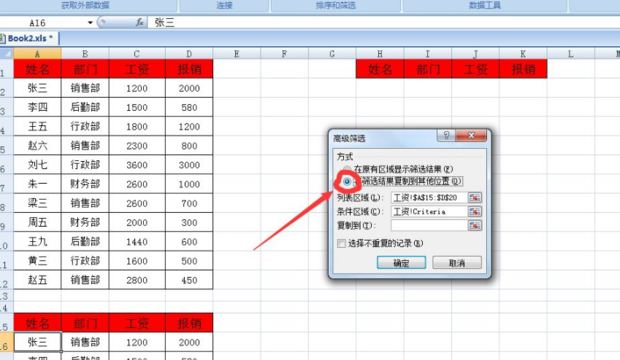The image size is (620, 360).
Task: Click the 朱一 name cell
Action: point(38,184)
